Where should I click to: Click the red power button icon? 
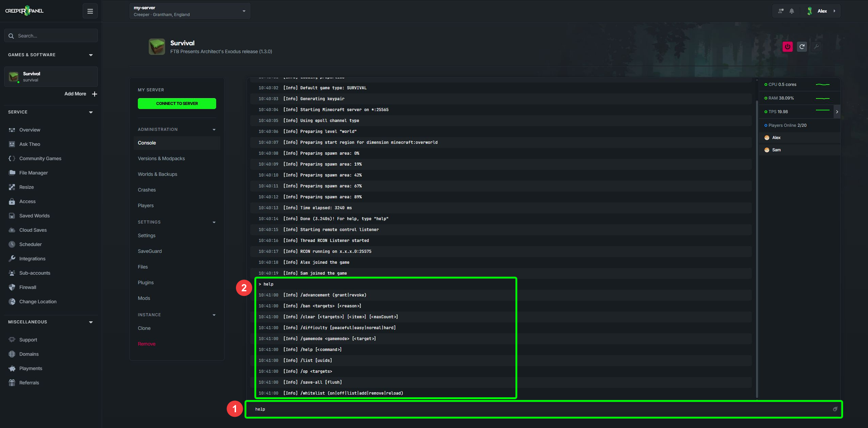788,47
